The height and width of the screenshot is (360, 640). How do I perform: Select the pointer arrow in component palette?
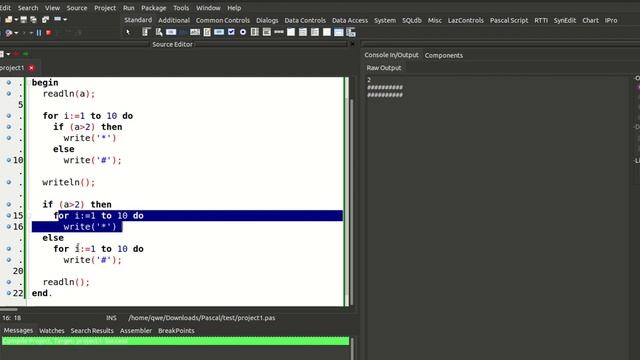coord(128,32)
